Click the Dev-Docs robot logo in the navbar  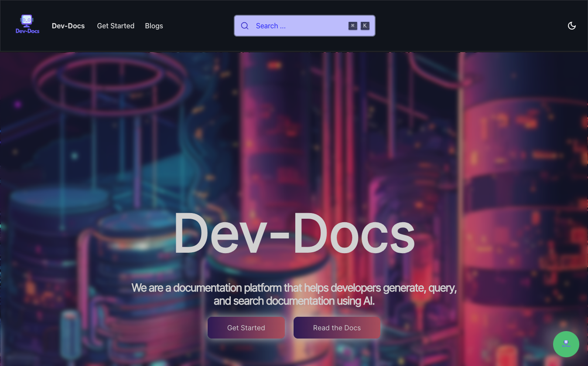click(27, 21)
